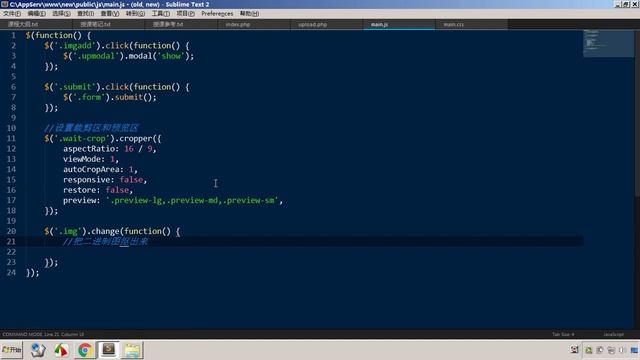Select the main.js tab

pos(399,24)
